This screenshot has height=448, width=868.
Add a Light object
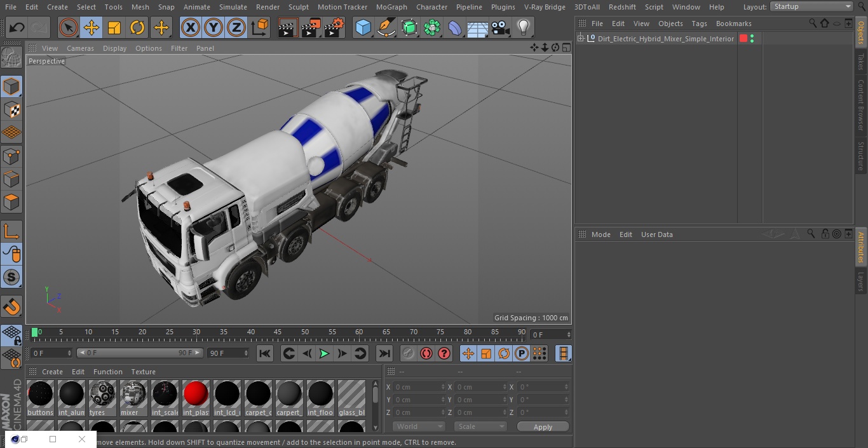524,27
